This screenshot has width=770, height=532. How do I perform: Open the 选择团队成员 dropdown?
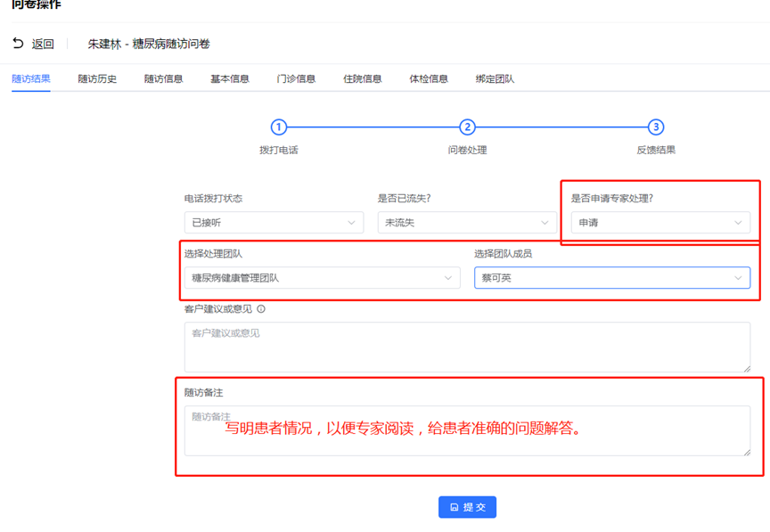pos(612,278)
